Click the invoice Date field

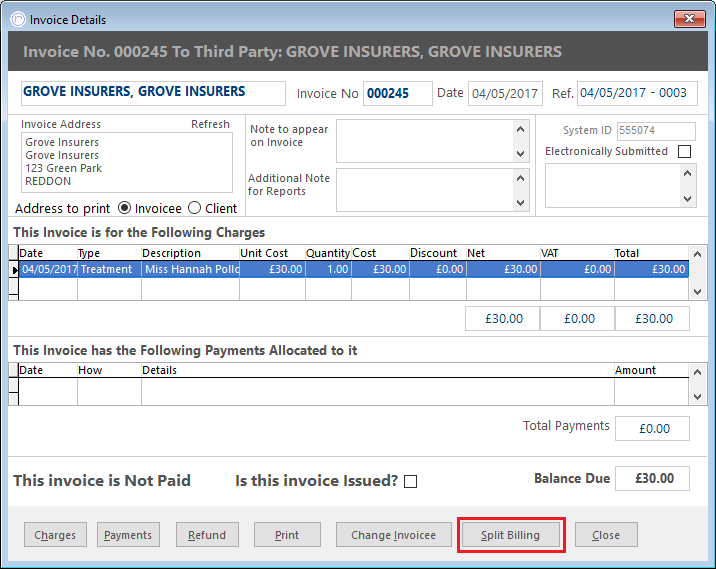(505, 93)
